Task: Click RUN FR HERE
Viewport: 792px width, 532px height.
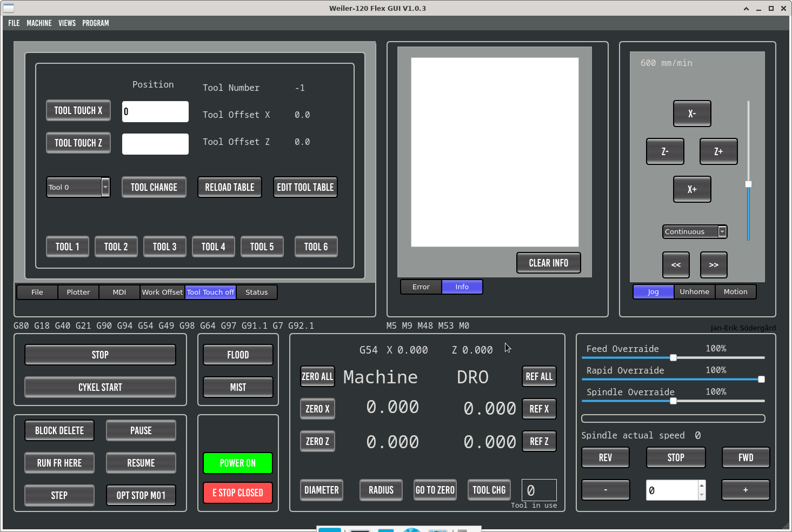Action: (x=59, y=463)
